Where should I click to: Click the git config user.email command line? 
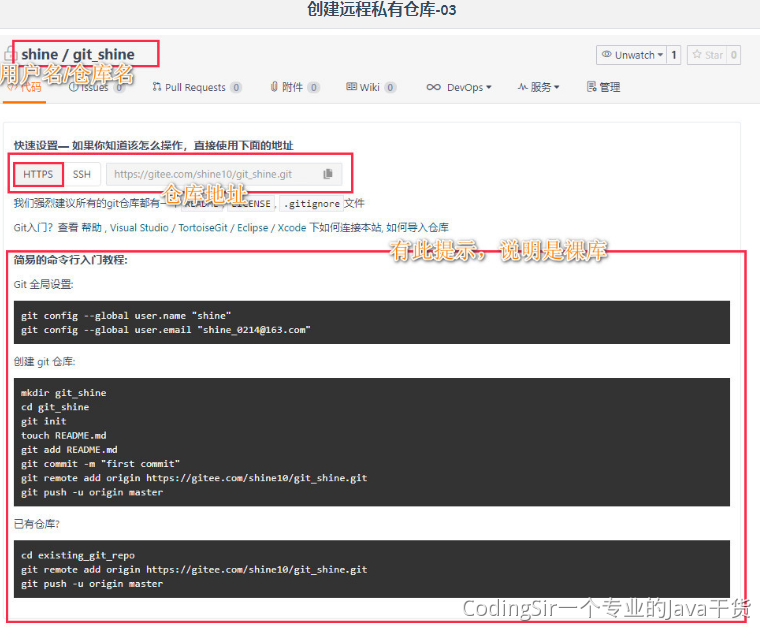click(x=166, y=330)
